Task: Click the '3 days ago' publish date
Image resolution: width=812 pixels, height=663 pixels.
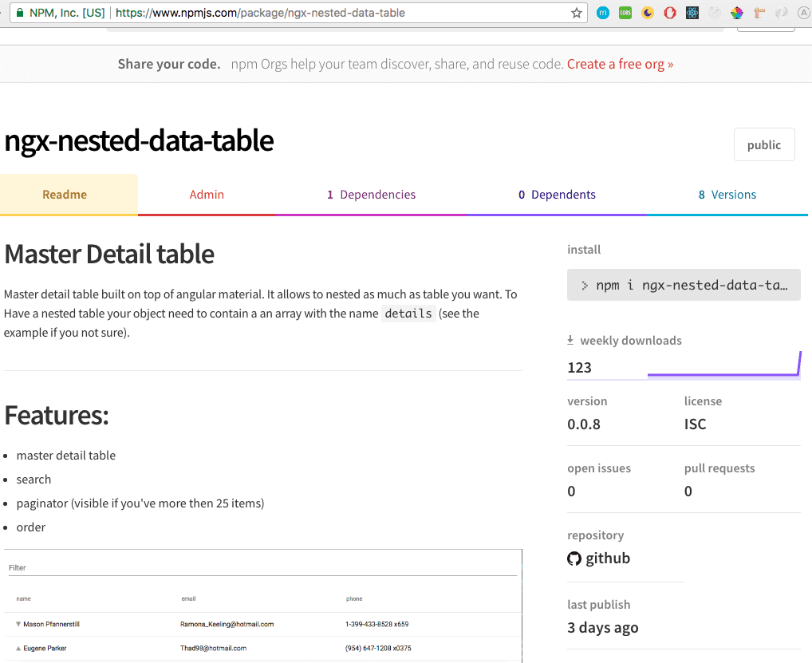Action: [603, 628]
